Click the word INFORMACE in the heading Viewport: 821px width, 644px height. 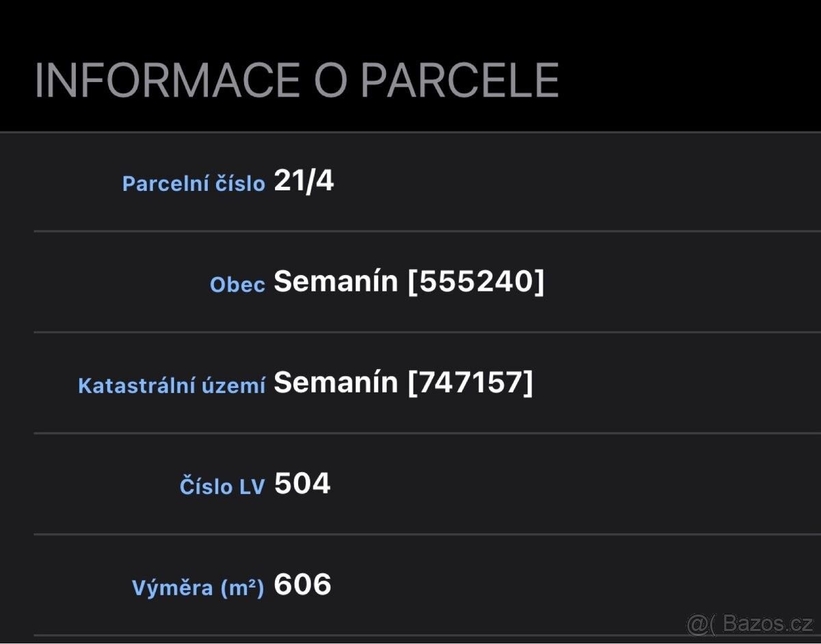click(x=168, y=80)
